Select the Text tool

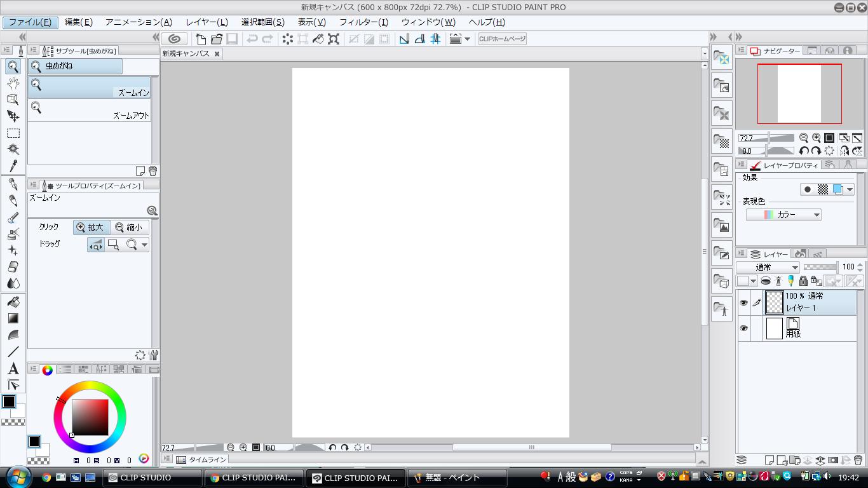coord(13,368)
